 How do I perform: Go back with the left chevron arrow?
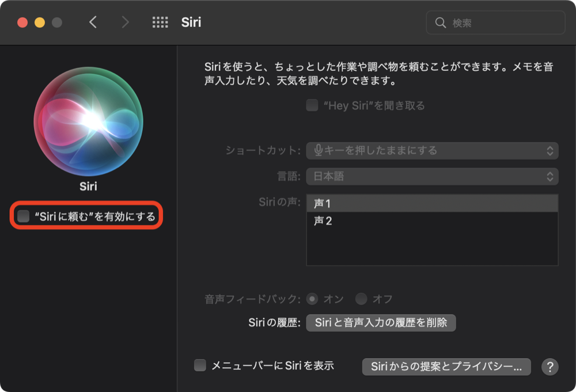(93, 22)
